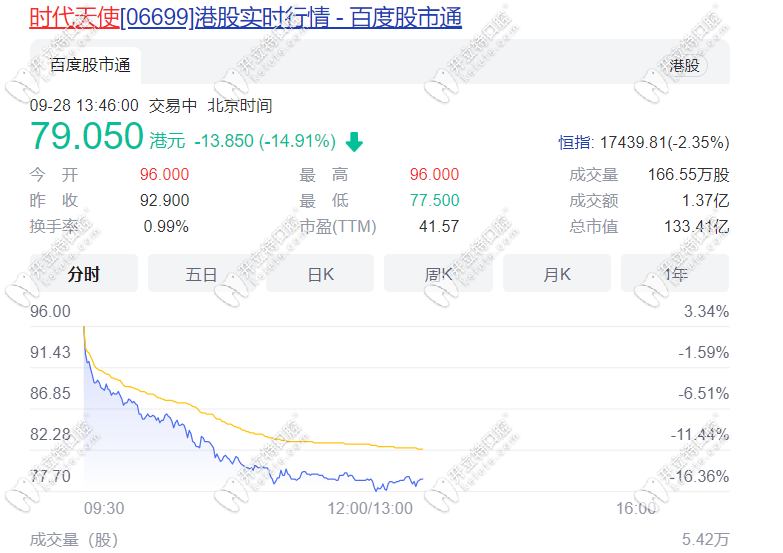Screen dimensions: 783x553
Task: Click the 港元 currency label
Action: tap(167, 141)
